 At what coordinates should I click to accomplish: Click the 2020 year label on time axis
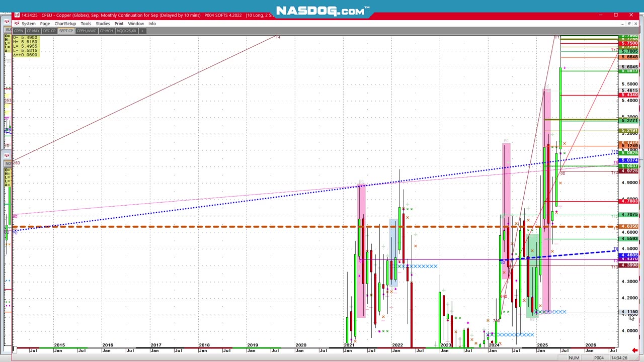click(x=300, y=345)
